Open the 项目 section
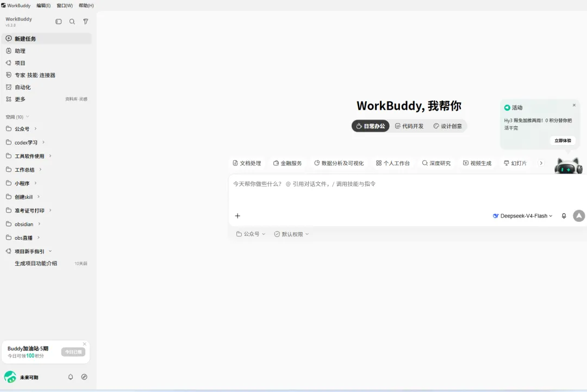The width and height of the screenshot is (587, 392). click(x=47, y=63)
